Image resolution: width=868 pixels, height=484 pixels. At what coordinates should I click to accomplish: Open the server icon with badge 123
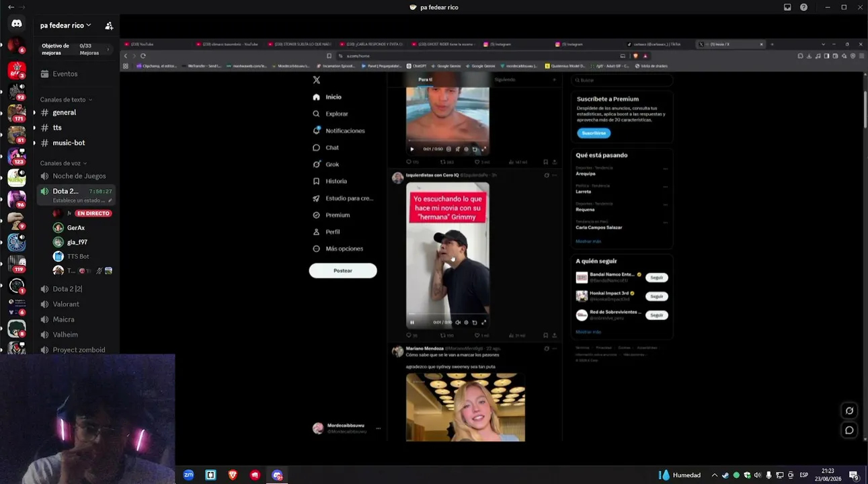17,155
